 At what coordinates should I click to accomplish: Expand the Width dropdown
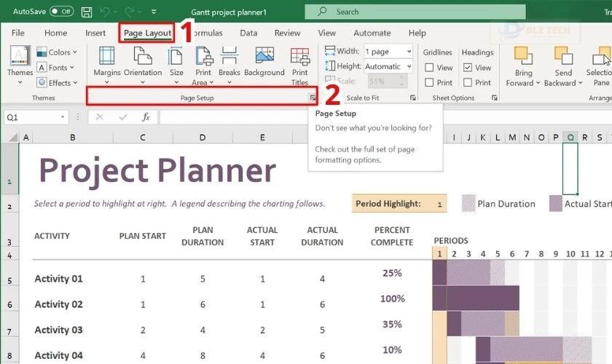pyautogui.click(x=407, y=52)
